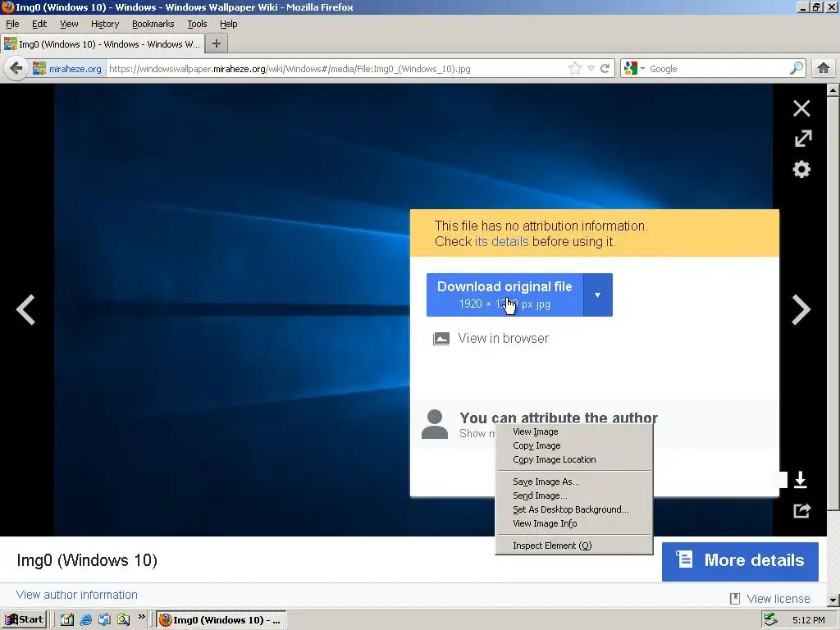The height and width of the screenshot is (630, 840).
Task: Go to previous image with left chevron
Action: [25, 309]
